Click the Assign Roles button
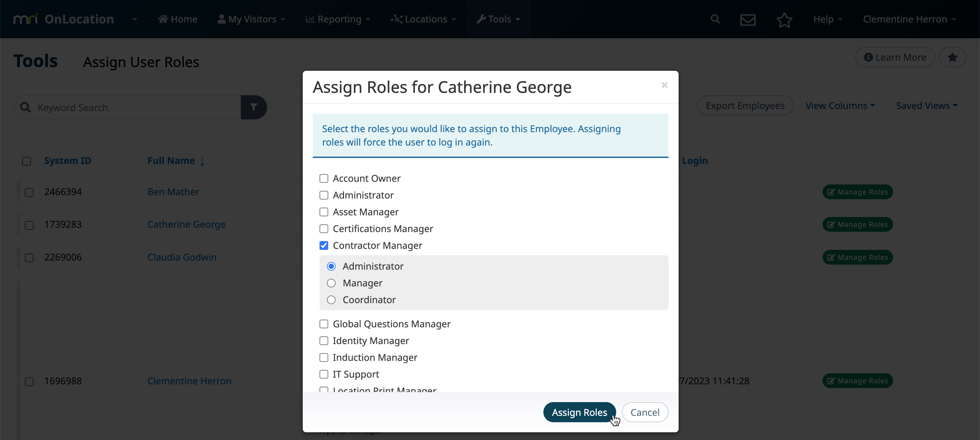 point(579,412)
